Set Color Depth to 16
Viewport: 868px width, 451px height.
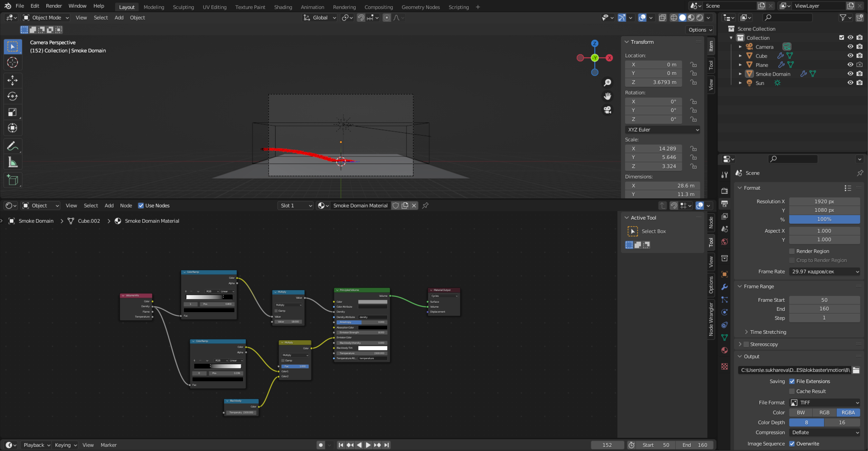842,422
